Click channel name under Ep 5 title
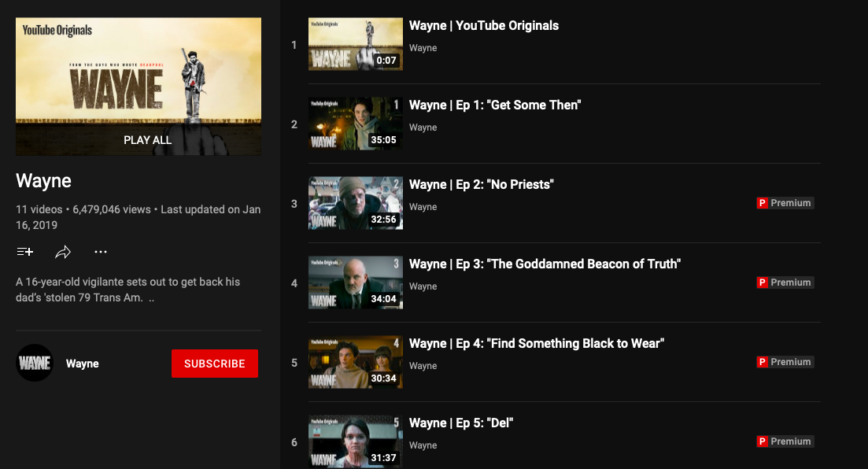Viewport: 868px width, 469px height. (x=423, y=445)
